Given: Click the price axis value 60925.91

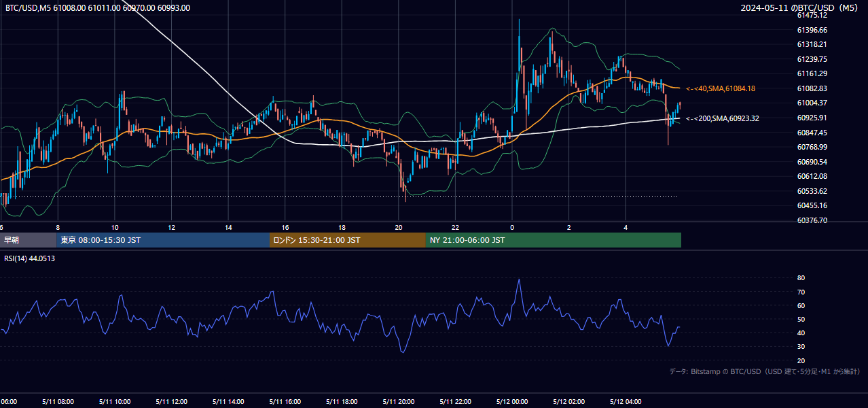Looking at the screenshot, I should [812, 118].
